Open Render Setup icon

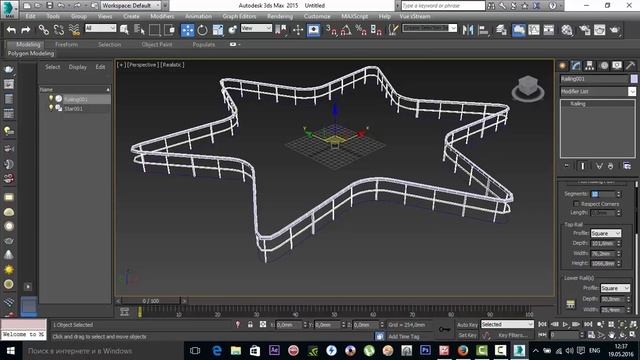coord(584,30)
